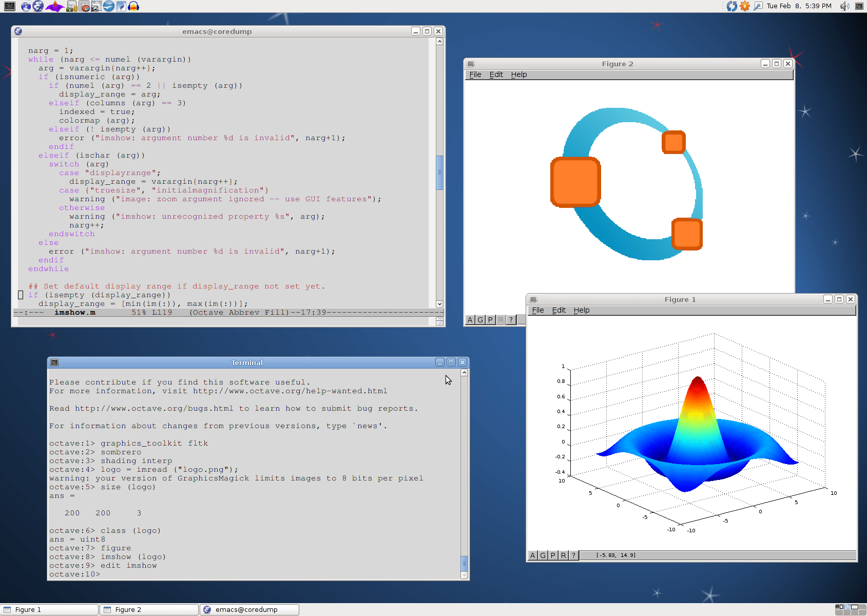Viewport: 867px width, 616px height.
Task: Open the Edit menu in Figure 2
Action: tap(496, 74)
